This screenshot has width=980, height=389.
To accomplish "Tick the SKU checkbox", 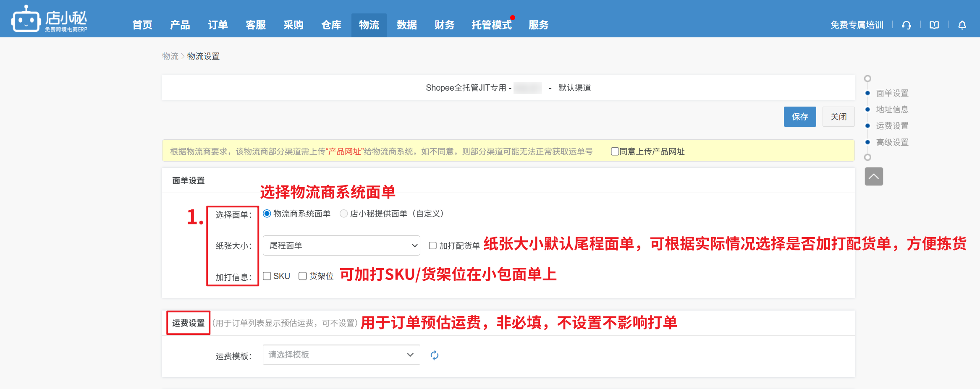I will [267, 276].
